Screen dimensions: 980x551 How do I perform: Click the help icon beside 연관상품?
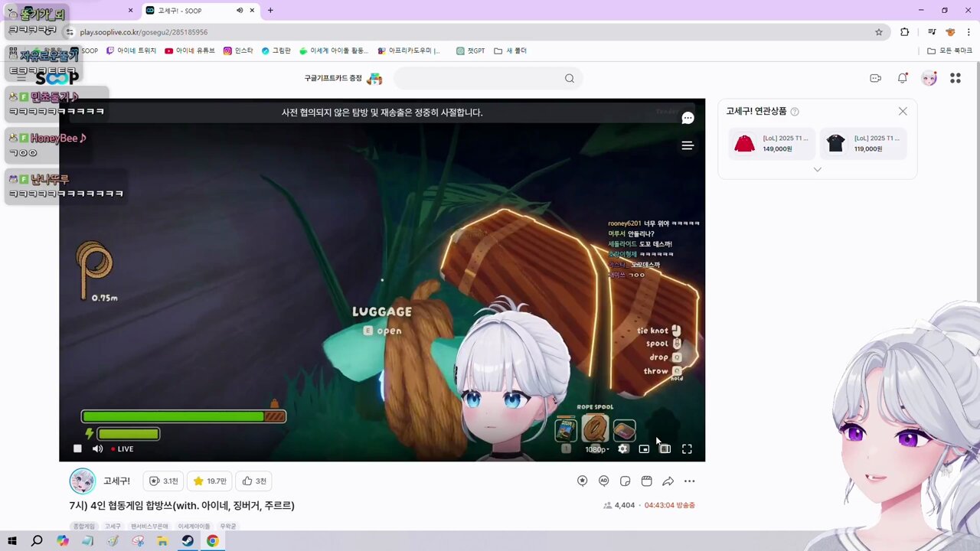click(x=795, y=112)
